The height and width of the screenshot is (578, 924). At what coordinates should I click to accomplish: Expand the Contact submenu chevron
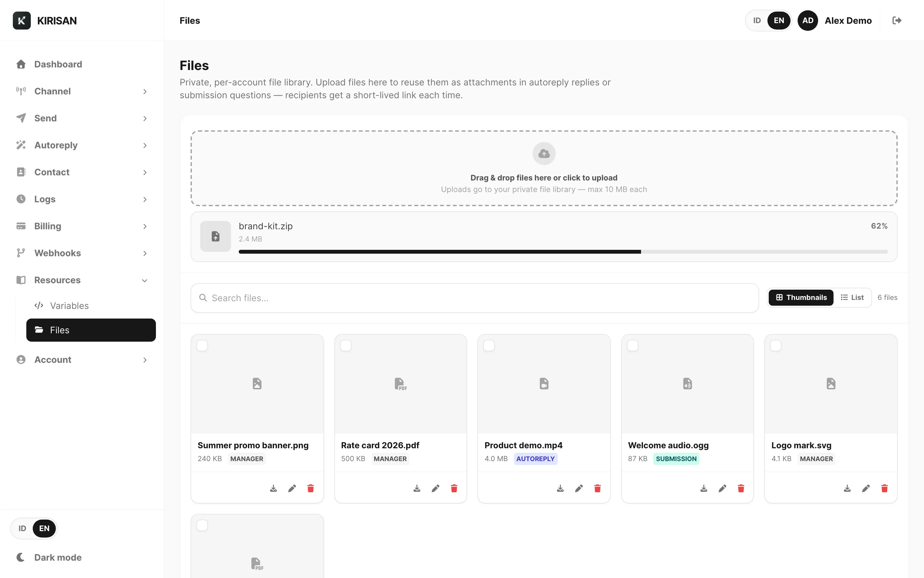click(145, 172)
